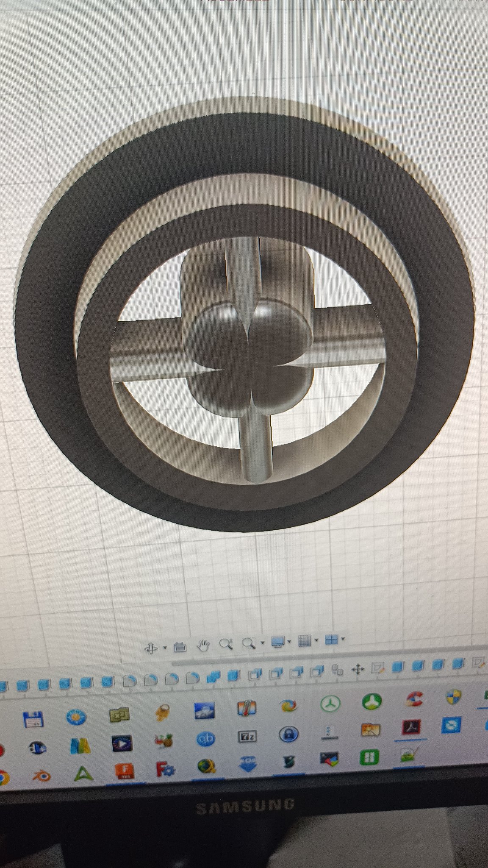The height and width of the screenshot is (868, 488).
Task: Click the Viewports layout icon
Action: point(331,640)
